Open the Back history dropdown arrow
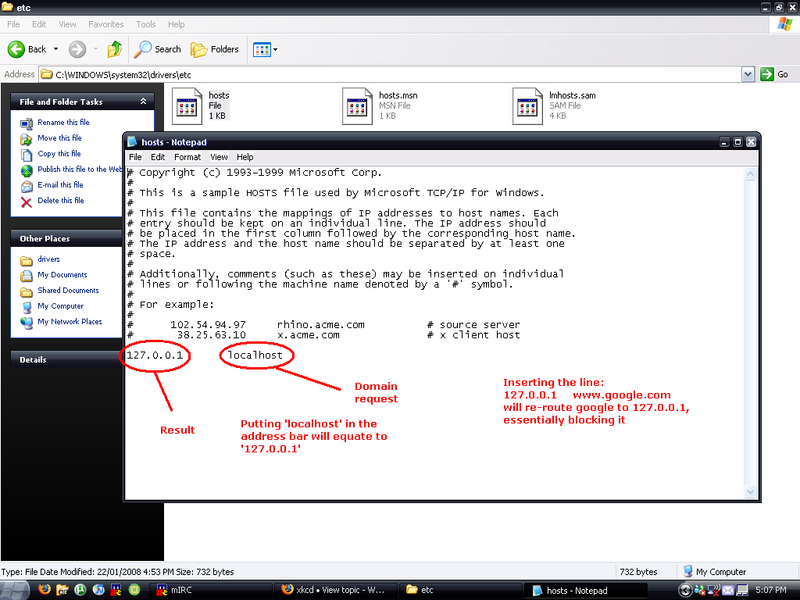The width and height of the screenshot is (800, 600). pos(56,49)
